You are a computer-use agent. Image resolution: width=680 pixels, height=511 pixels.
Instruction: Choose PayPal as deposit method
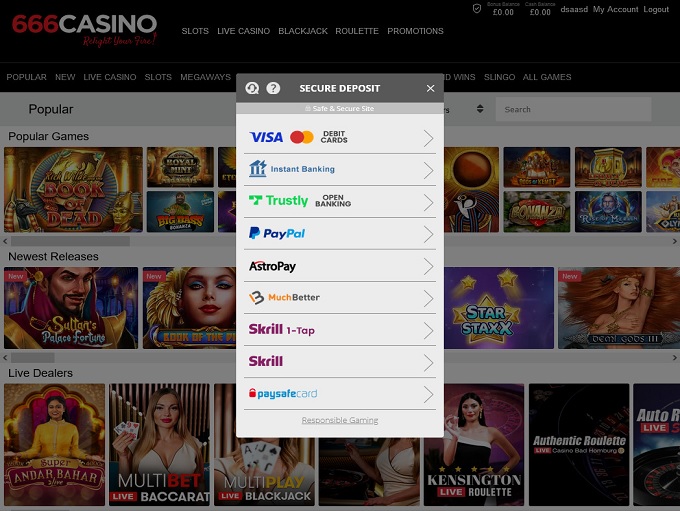point(339,234)
